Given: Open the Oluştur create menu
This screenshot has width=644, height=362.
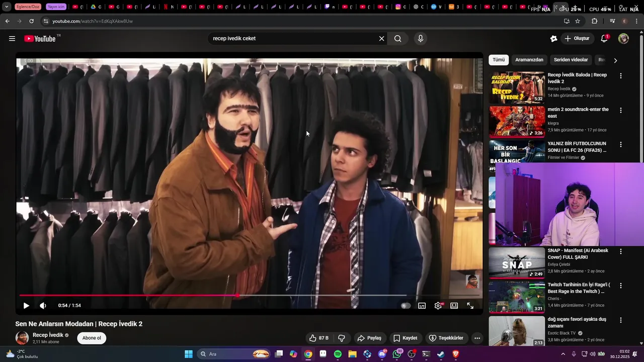Looking at the screenshot, I should [x=578, y=39].
